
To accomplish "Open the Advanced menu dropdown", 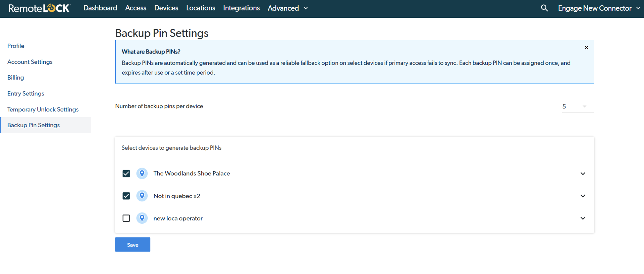I will (288, 8).
